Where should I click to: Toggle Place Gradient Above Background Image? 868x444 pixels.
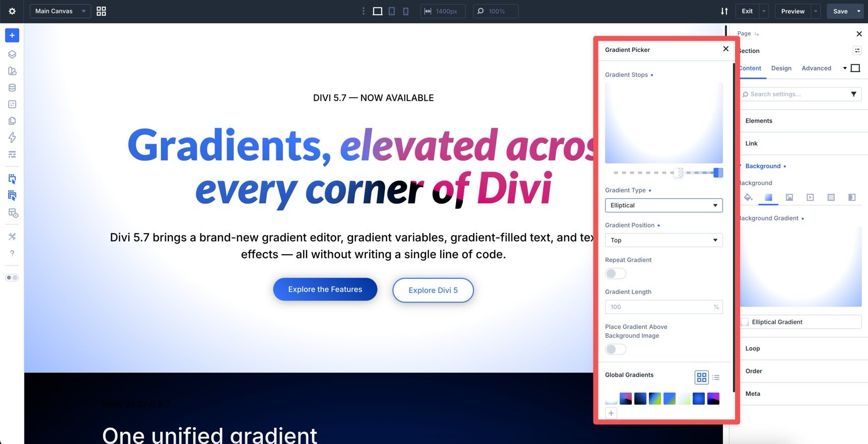pyautogui.click(x=615, y=349)
